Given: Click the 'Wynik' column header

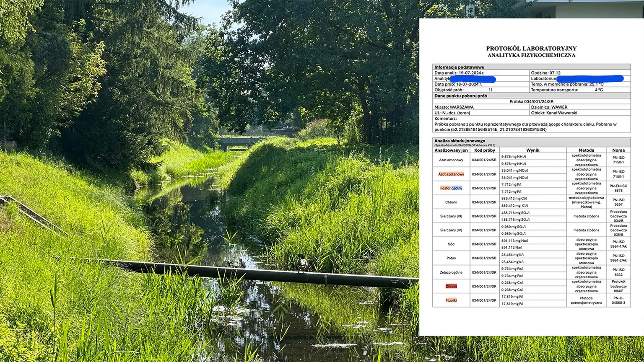Looking at the screenshot, I should 532,150.
